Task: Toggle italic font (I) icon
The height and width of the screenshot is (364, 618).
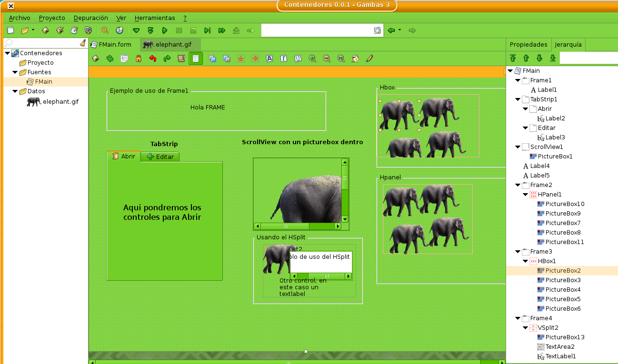Action: click(x=284, y=59)
